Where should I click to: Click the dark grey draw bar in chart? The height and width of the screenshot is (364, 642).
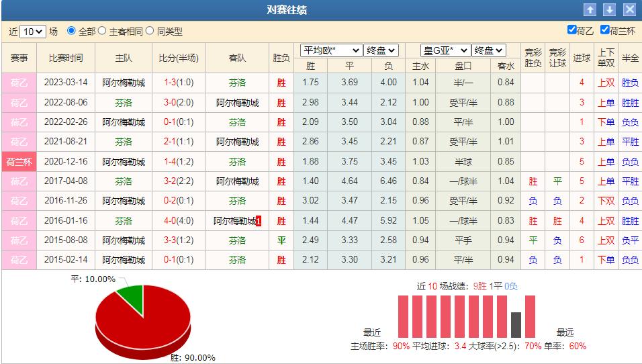click(516, 324)
